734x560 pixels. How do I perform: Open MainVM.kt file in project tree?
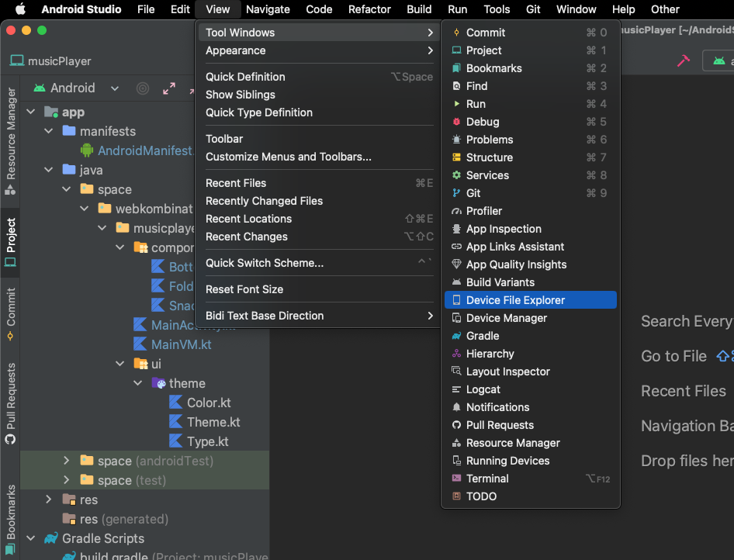tap(181, 344)
